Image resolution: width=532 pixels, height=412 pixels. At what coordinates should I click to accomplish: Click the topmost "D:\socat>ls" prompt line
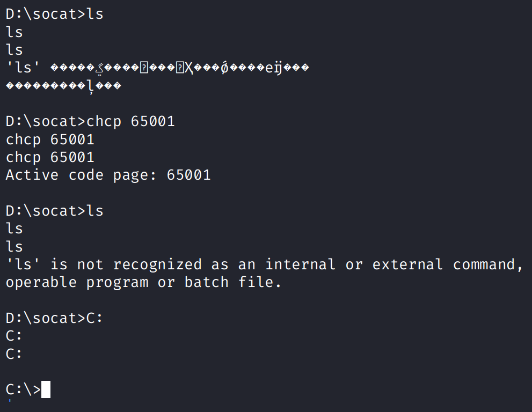54,14
